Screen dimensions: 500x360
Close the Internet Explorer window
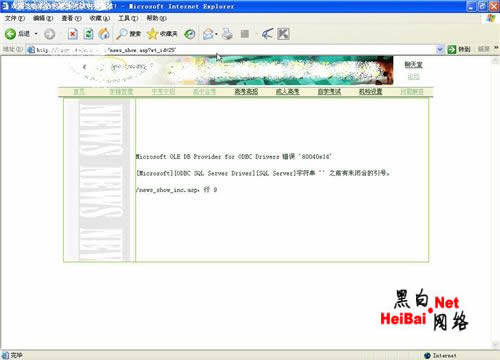(x=494, y=6)
